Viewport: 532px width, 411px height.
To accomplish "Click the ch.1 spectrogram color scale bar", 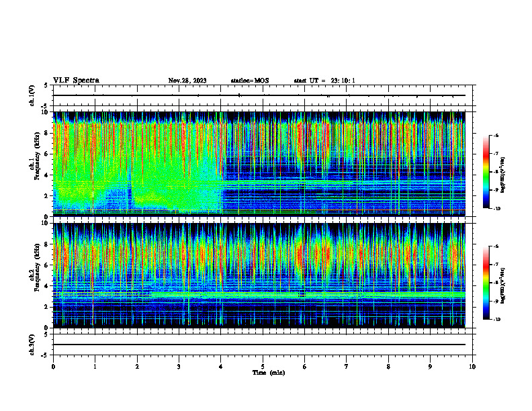I will [x=486, y=172].
